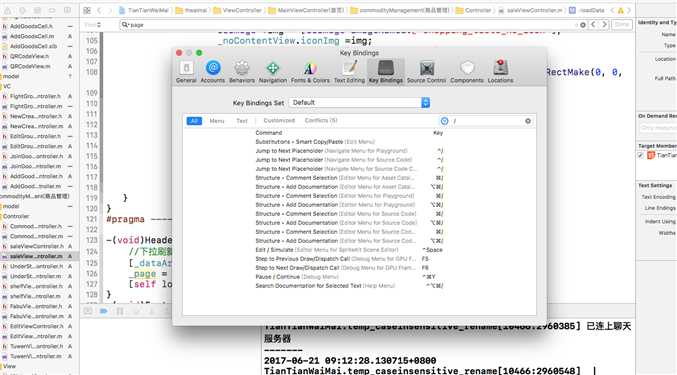Go back in Xcode editor history
The width and height of the screenshot is (677, 375).
tap(99, 10)
